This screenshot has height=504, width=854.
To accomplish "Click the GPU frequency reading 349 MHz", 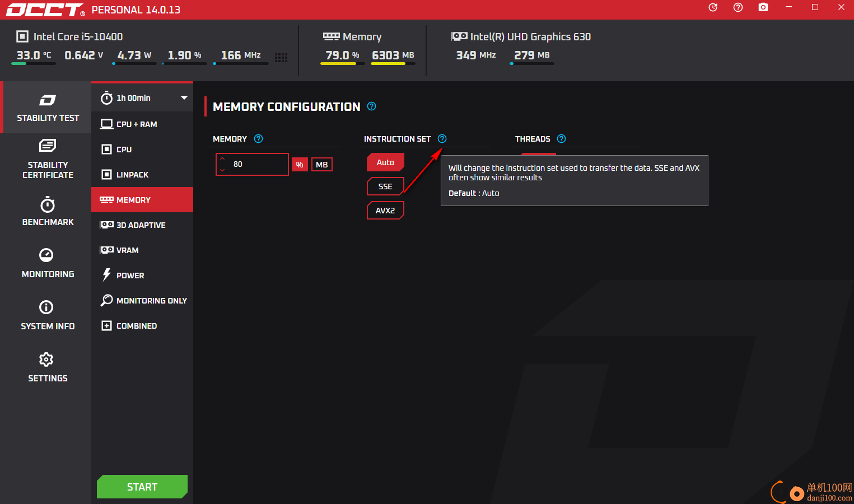I will 476,55.
